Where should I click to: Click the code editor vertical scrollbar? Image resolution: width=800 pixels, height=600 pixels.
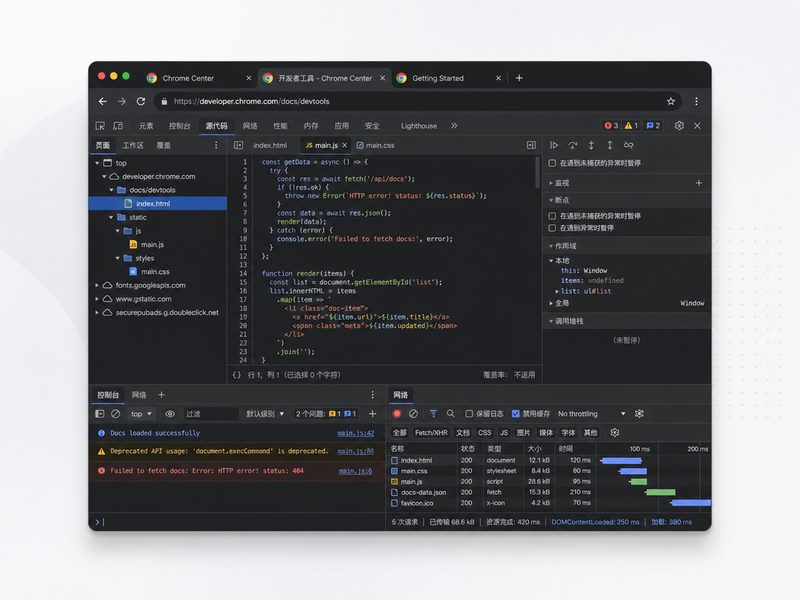[537, 172]
